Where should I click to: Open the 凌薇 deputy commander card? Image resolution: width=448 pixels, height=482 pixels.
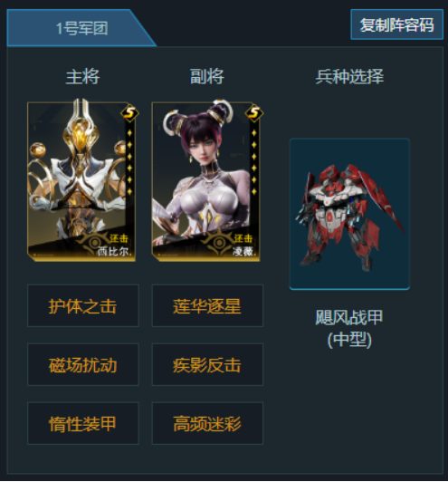tap(206, 181)
